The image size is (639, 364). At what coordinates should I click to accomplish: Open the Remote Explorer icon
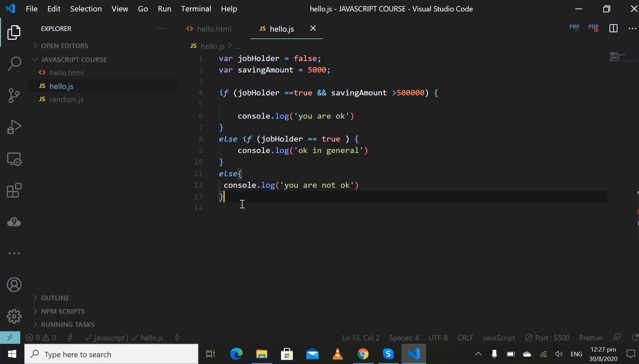[14, 159]
